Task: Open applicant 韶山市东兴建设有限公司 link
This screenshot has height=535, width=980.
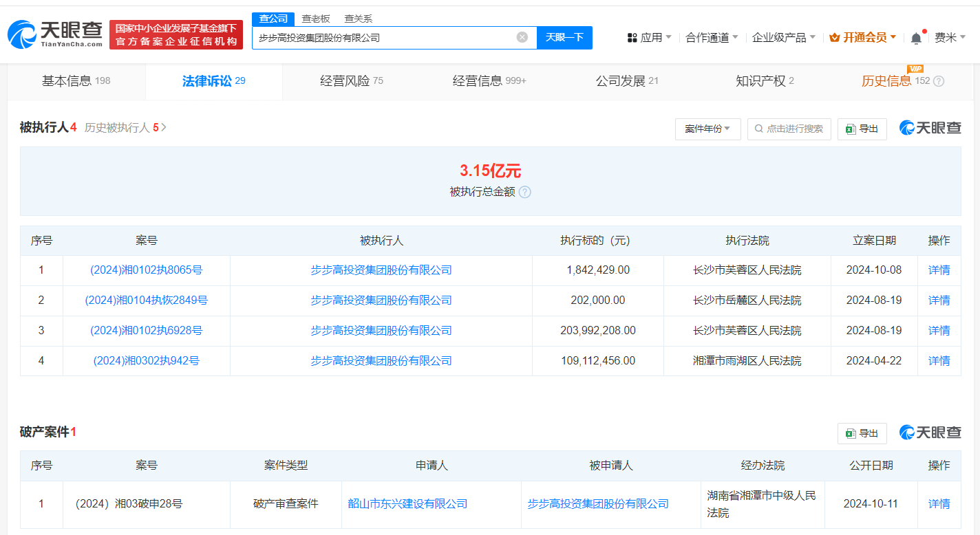Action: tap(407, 503)
